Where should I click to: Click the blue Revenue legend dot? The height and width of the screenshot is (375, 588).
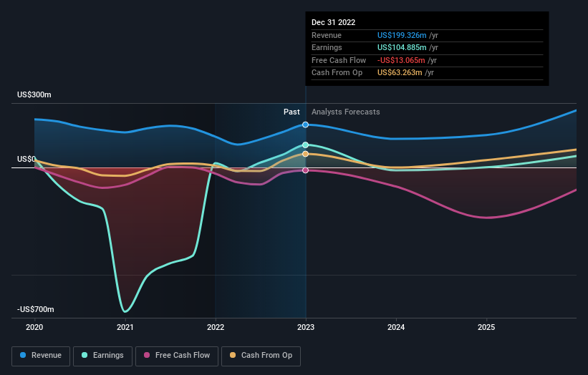(x=23, y=355)
